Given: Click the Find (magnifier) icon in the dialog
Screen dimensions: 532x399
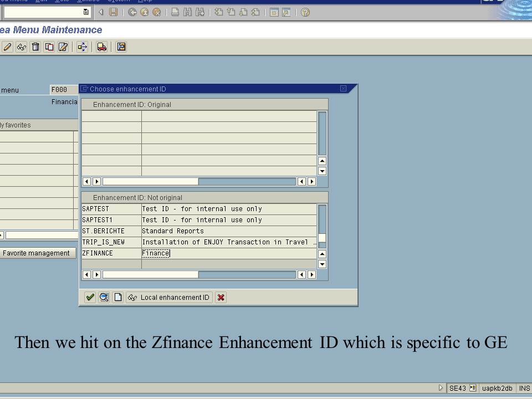Looking at the screenshot, I should pyautogui.click(x=103, y=297).
